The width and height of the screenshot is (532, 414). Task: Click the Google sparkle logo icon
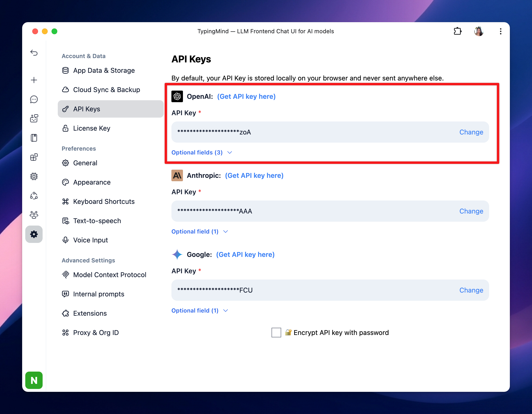point(177,254)
